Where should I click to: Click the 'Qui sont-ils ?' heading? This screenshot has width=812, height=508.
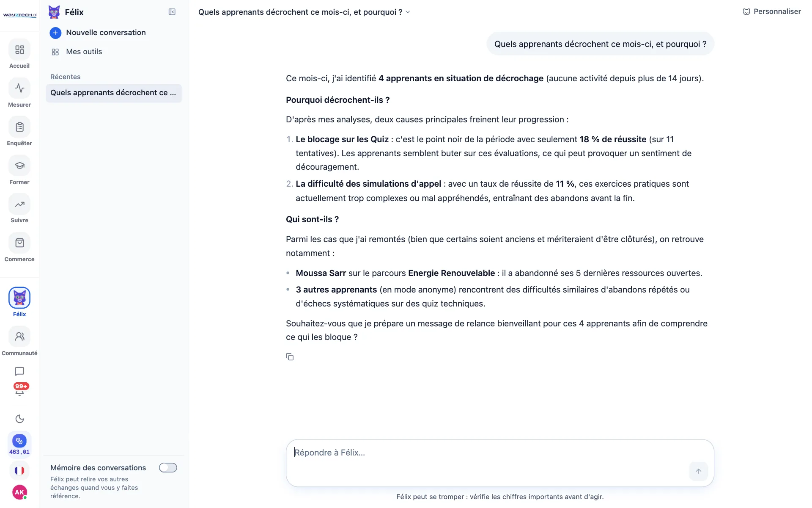tap(312, 219)
